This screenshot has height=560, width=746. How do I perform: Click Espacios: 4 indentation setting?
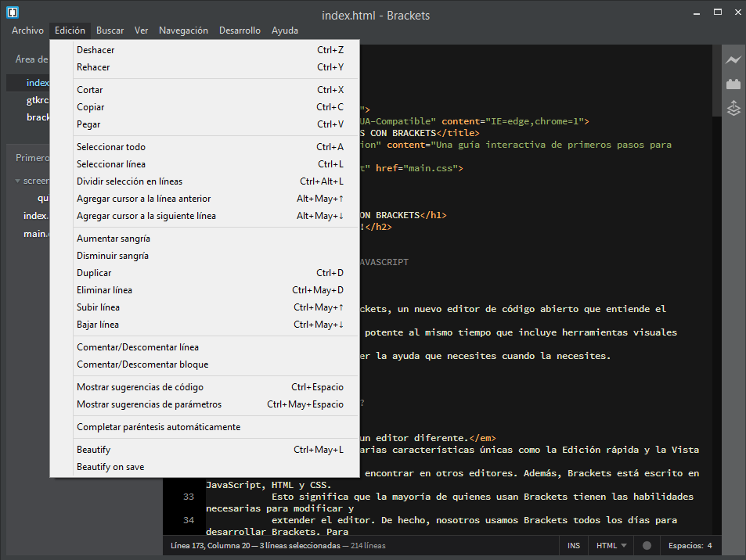(690, 545)
